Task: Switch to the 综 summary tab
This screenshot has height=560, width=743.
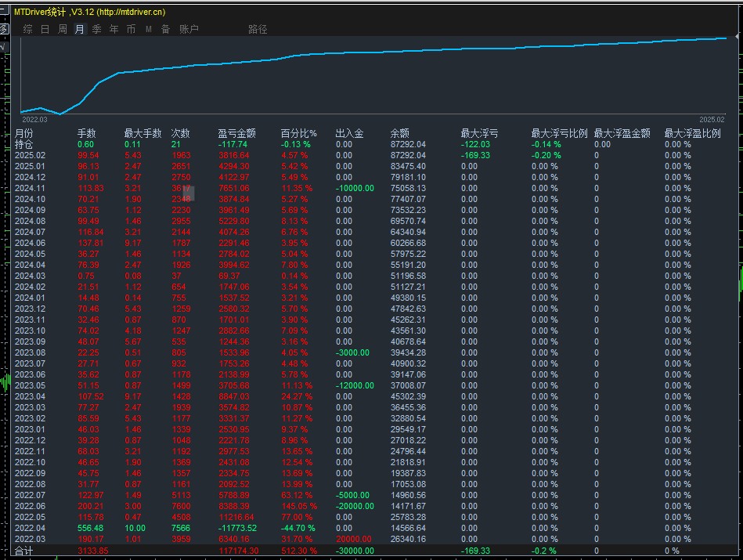Action: 28,30
